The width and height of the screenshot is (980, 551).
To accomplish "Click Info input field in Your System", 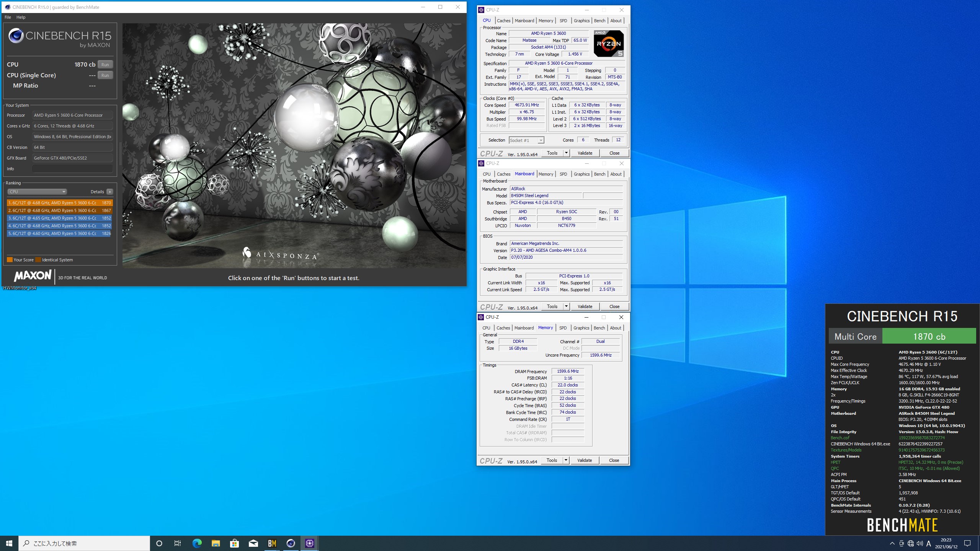I will coord(72,169).
